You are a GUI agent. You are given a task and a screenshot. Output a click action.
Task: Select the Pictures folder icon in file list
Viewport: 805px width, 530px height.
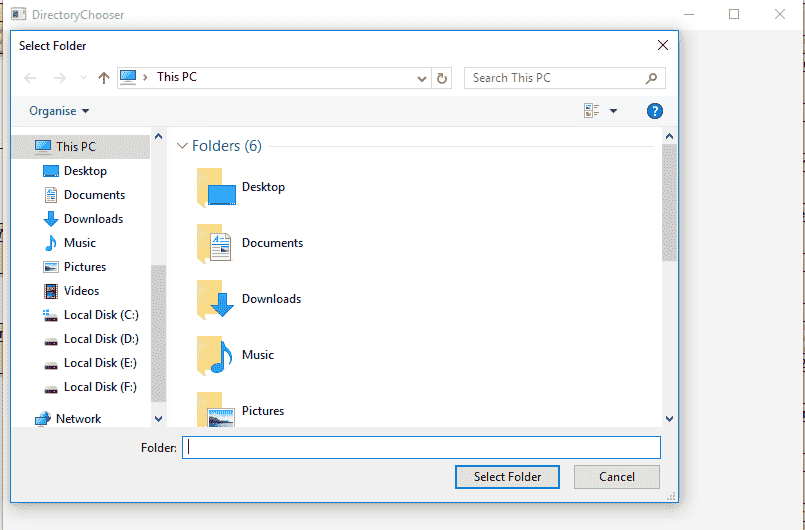(x=216, y=409)
